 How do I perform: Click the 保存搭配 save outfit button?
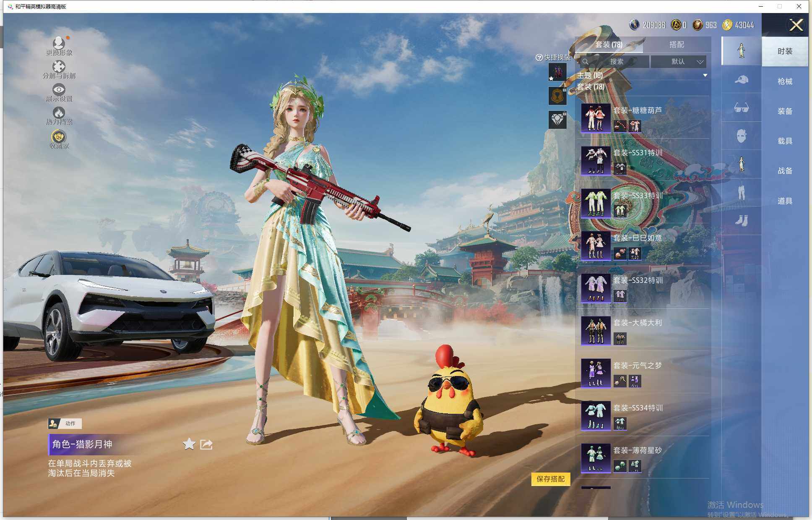550,479
